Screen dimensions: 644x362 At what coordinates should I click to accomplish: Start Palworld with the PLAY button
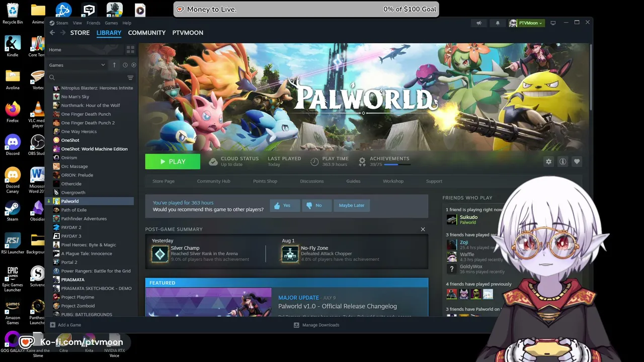(173, 162)
